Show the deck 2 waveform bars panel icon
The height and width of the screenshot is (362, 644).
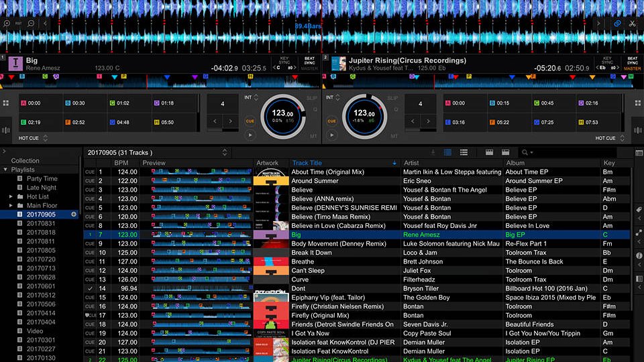637,130
